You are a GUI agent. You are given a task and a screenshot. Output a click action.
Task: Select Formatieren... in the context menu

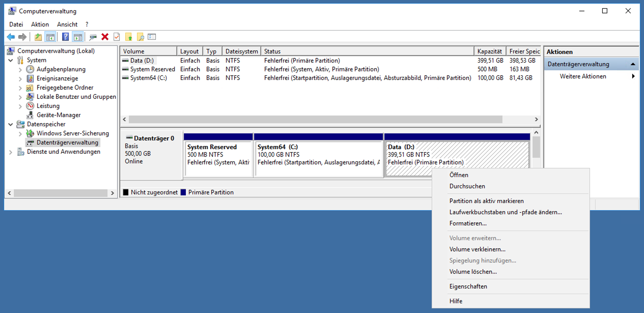pos(468,223)
